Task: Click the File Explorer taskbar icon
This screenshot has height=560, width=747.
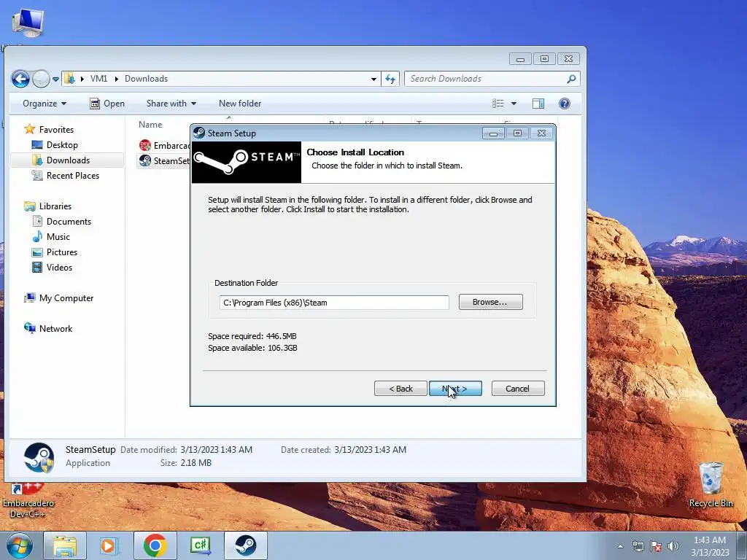Action: pyautogui.click(x=65, y=545)
